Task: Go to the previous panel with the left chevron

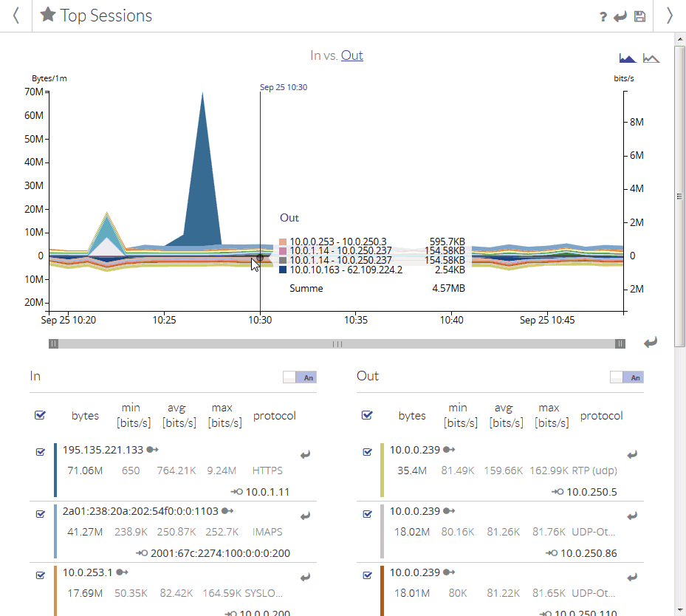Action: point(16,16)
